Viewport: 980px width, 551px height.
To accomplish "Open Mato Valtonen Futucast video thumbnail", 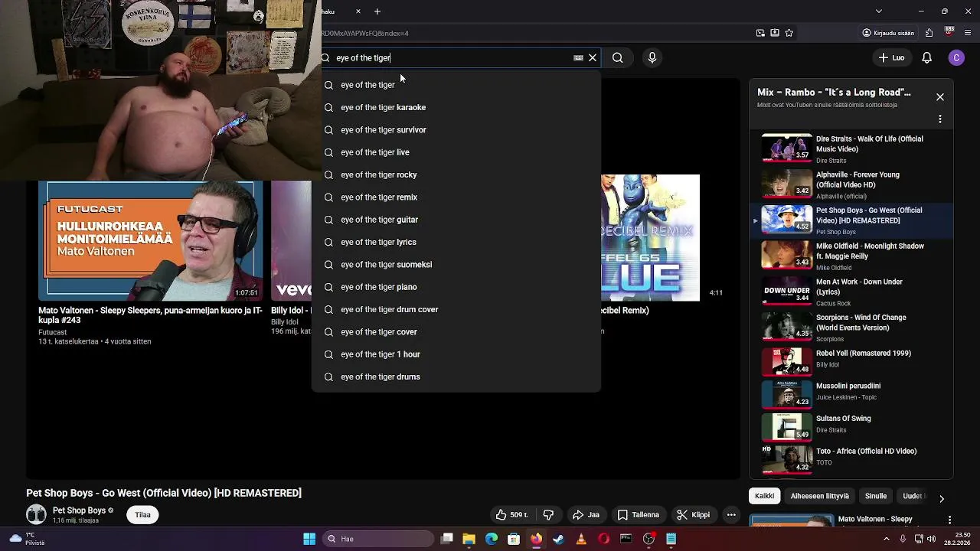I will 150,240.
